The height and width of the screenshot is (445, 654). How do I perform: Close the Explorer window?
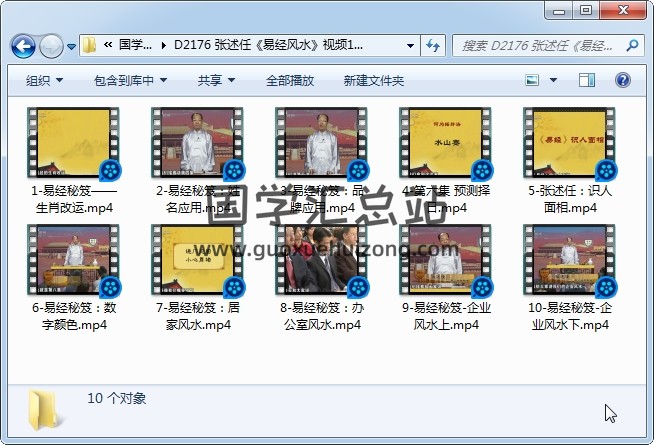tap(623, 11)
